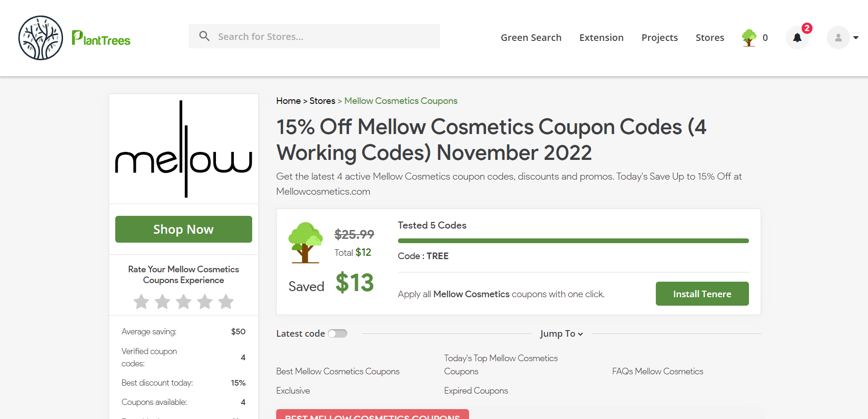Screen dimensions: 868x419
Task: Expand the Jump To dropdown
Action: pyautogui.click(x=562, y=333)
